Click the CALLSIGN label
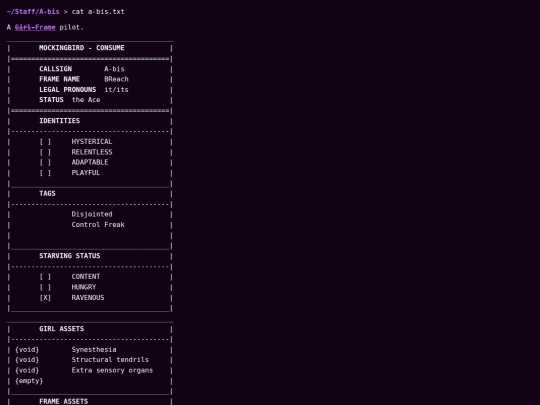Viewport: 540px width, 405px height. (55, 69)
